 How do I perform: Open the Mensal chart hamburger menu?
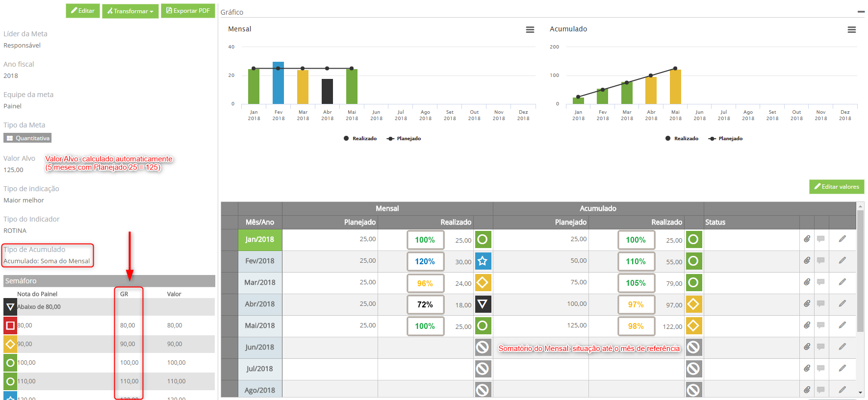click(530, 30)
